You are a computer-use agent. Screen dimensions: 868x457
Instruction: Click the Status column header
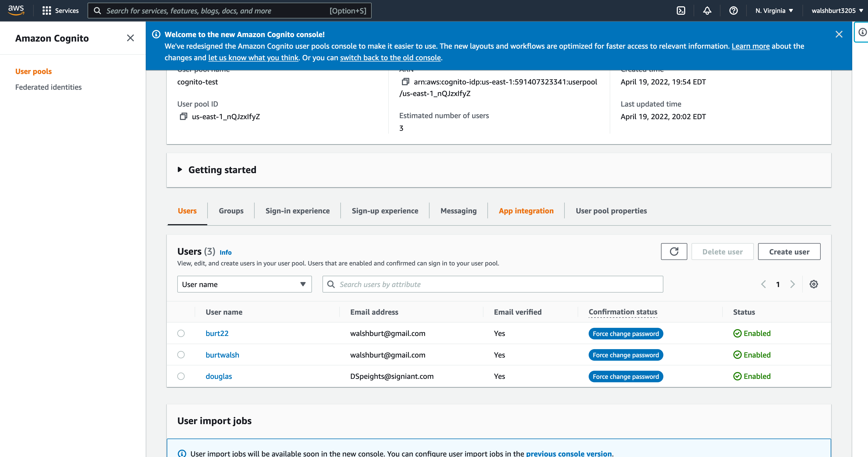[x=744, y=312]
